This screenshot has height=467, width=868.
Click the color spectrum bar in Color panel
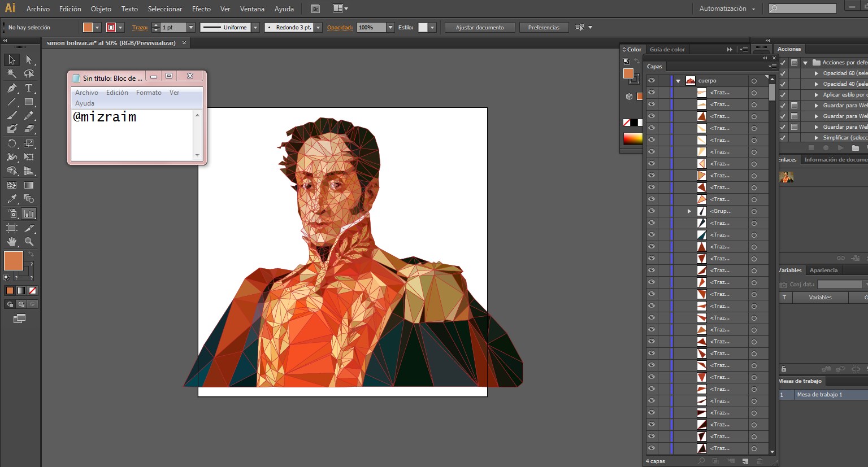coord(633,138)
